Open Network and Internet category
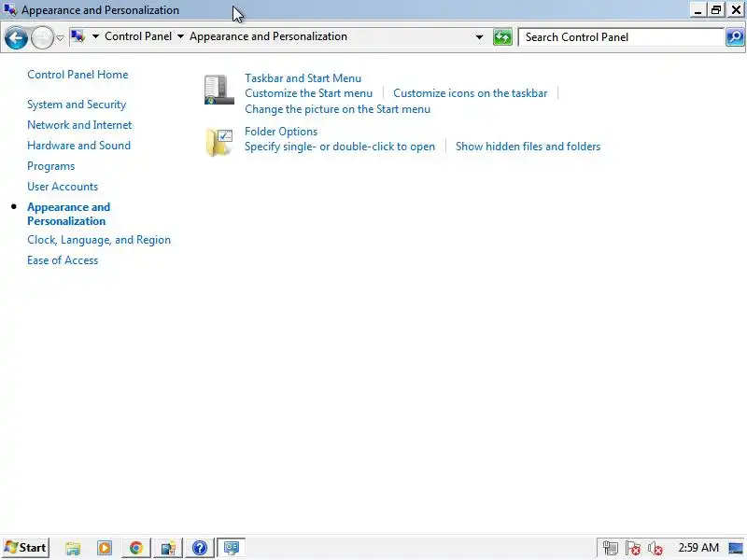This screenshot has height=560, width=747. point(79,125)
